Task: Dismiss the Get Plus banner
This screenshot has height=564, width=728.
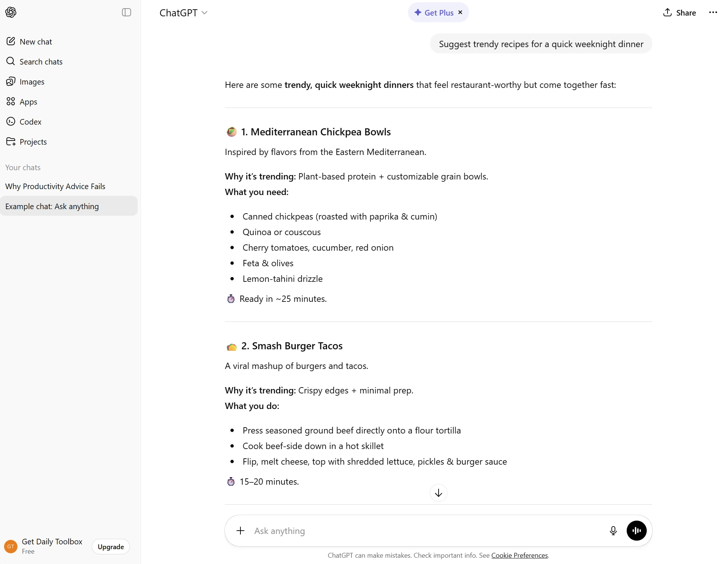Action: click(x=460, y=12)
